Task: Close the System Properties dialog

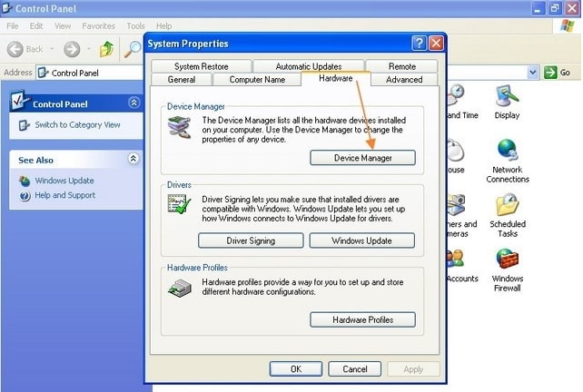Action: click(436, 43)
